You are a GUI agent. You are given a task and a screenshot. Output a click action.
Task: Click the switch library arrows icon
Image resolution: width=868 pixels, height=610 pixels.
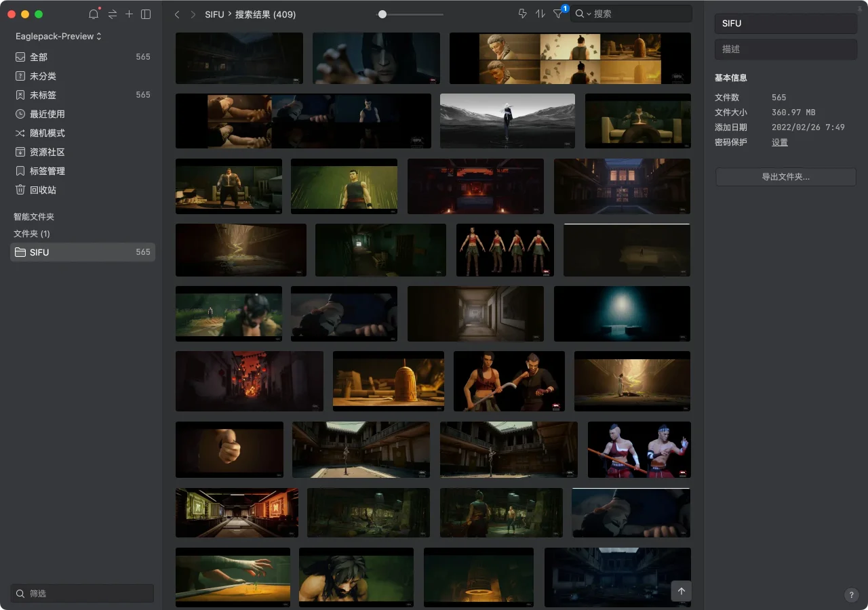[x=112, y=14]
